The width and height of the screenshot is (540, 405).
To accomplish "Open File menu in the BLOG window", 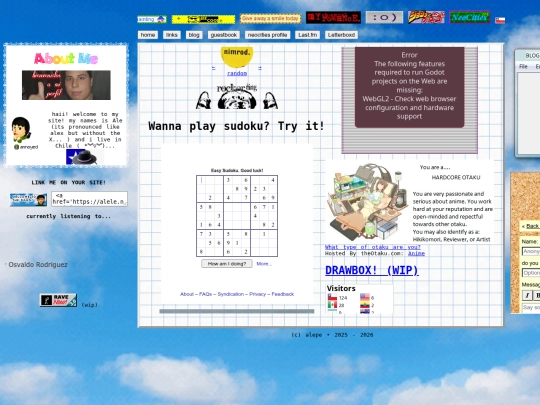I will pos(523,66).
